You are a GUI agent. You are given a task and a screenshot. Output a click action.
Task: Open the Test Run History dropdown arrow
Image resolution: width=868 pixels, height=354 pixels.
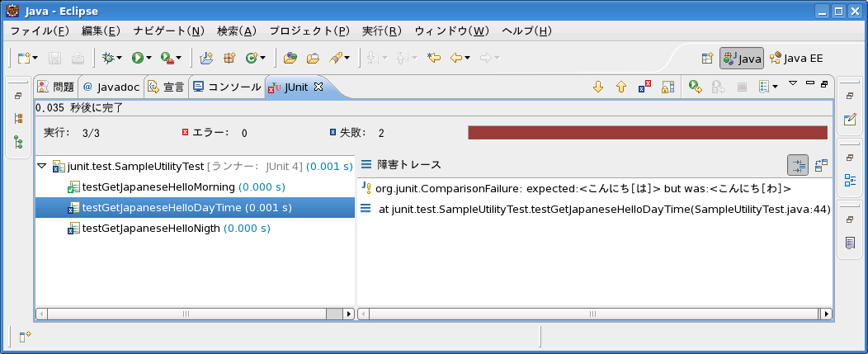776,87
